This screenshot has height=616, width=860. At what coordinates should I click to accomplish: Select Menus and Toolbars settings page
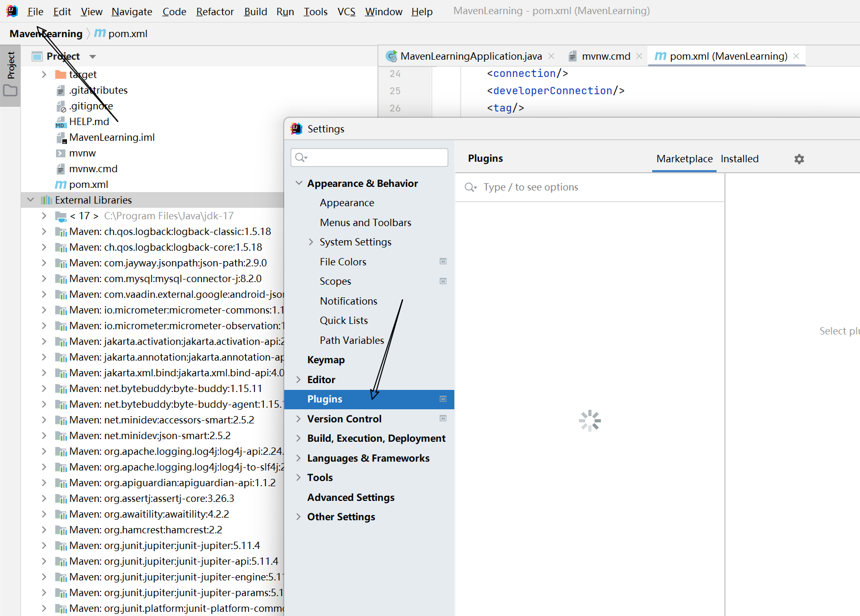click(365, 222)
